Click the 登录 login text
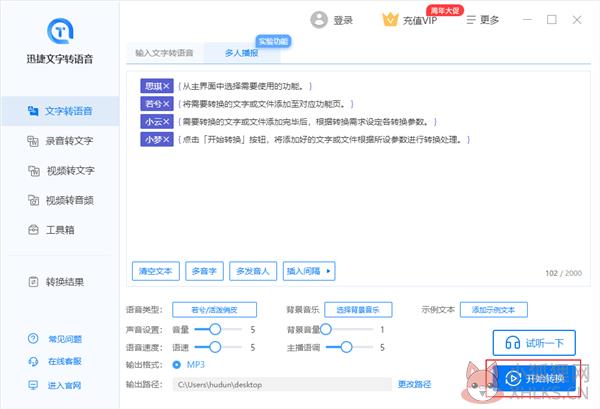 click(342, 20)
